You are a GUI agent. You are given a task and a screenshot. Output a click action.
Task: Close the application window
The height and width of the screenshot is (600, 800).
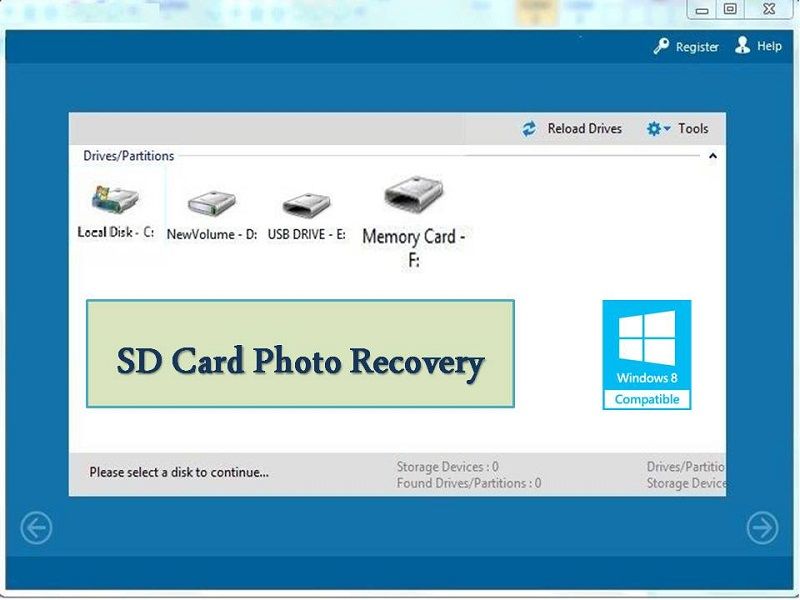tap(769, 9)
